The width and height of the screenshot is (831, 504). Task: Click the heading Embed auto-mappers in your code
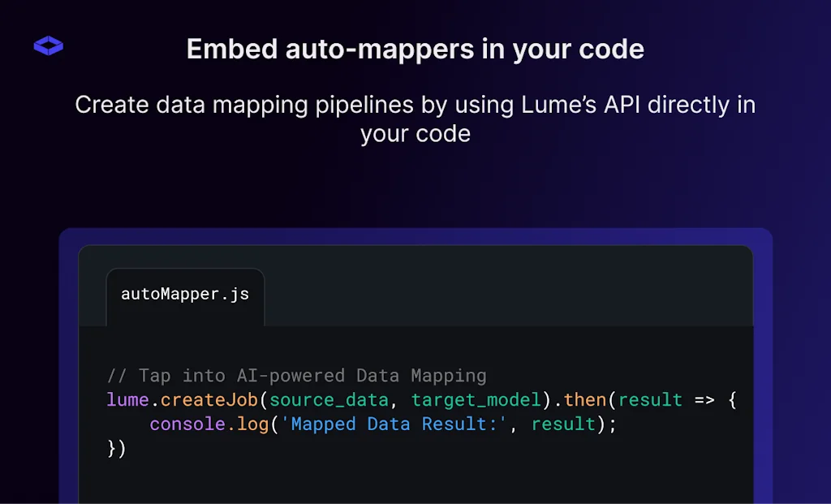tap(415, 50)
